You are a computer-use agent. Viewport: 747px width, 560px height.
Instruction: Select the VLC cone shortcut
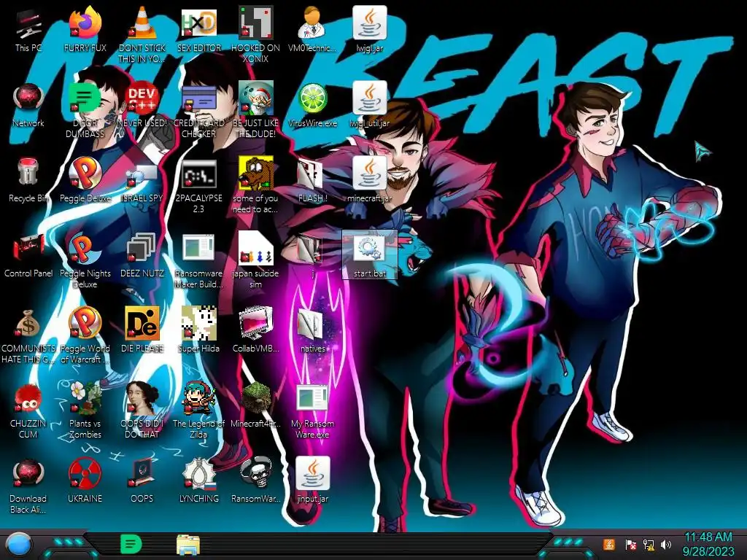click(x=142, y=35)
